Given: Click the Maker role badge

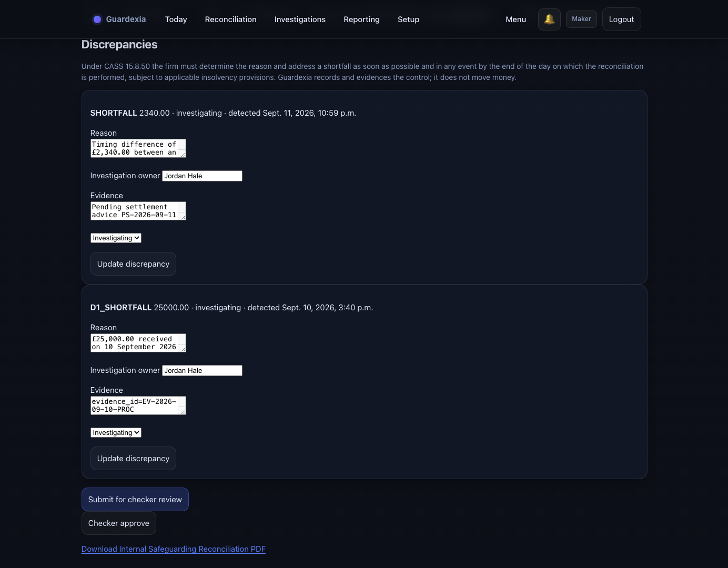Looking at the screenshot, I should pyautogui.click(x=581, y=19).
